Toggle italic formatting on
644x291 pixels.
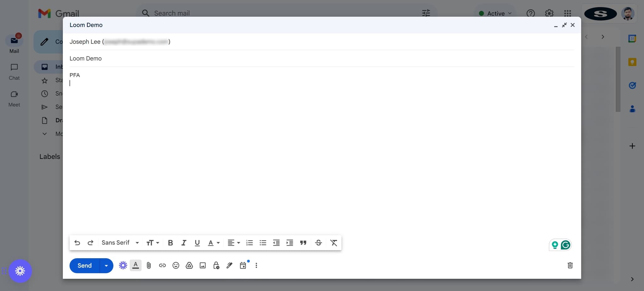[184, 242]
